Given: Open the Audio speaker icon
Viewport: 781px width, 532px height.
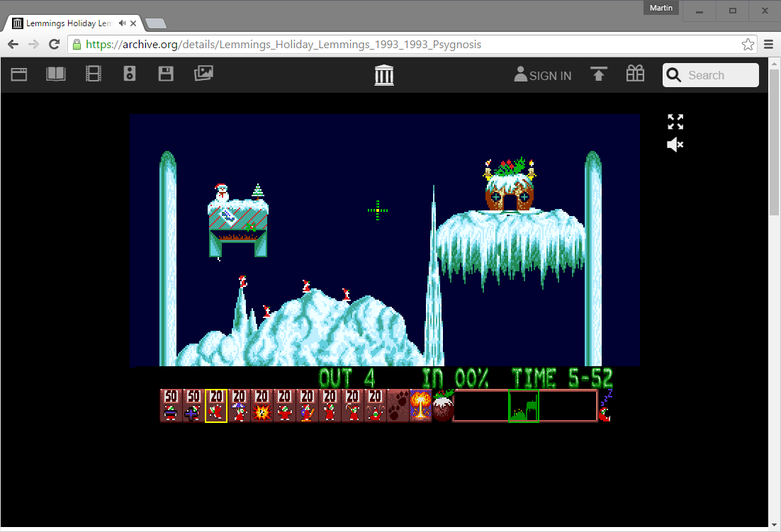Looking at the screenshot, I should coord(130,74).
